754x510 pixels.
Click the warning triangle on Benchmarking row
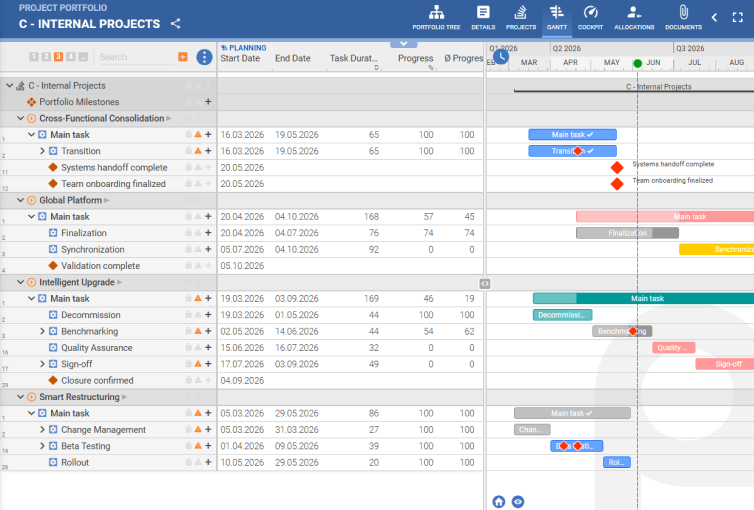click(x=198, y=331)
